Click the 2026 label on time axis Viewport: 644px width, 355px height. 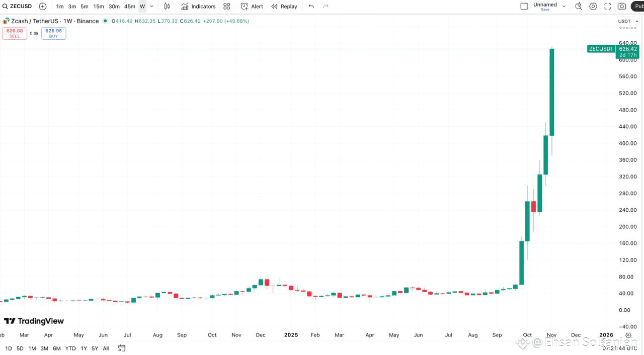click(606, 335)
